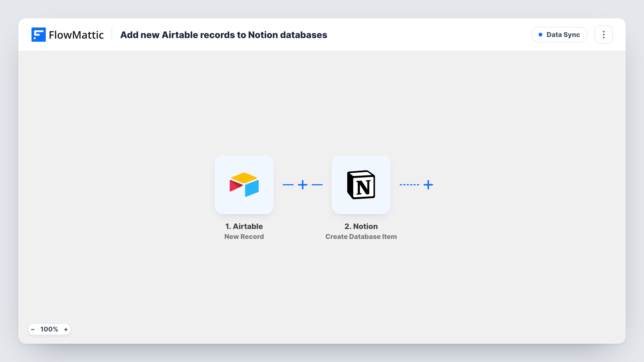The image size is (644, 362).
Task: Select the 'New Record' trigger label
Action: pos(244,237)
